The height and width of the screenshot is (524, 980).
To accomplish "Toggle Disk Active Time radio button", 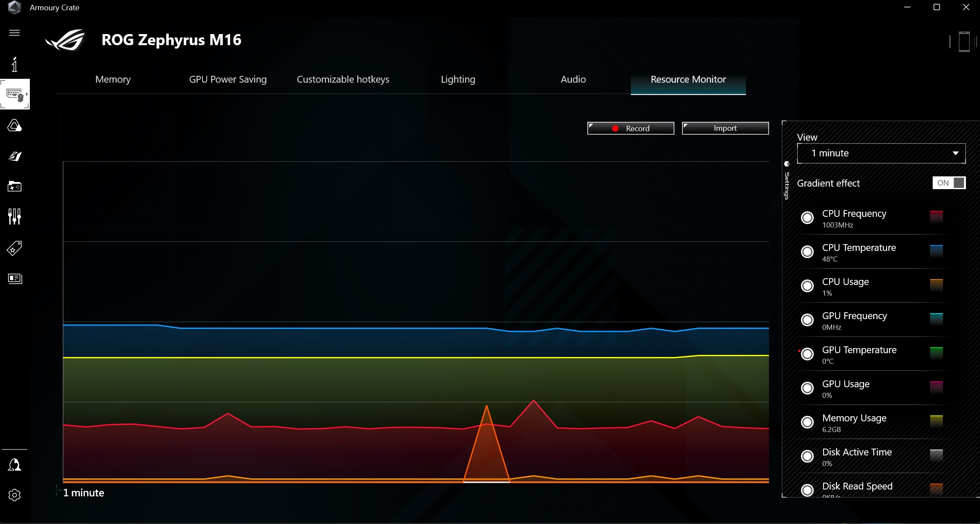I will pyautogui.click(x=807, y=456).
